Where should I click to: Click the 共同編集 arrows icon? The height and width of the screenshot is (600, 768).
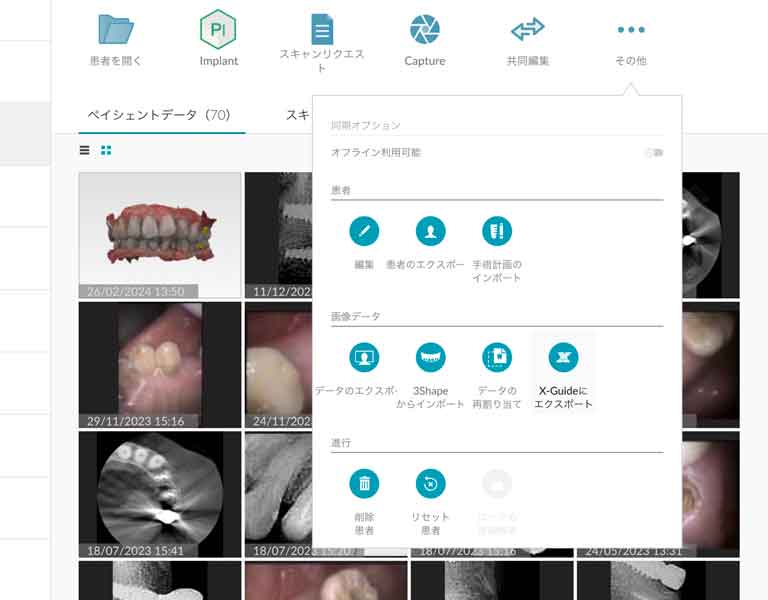click(527, 30)
